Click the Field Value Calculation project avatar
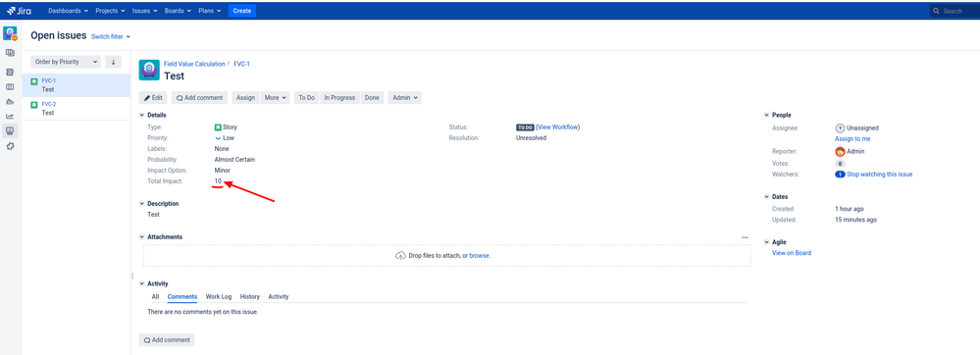This screenshot has width=980, height=355. 149,70
